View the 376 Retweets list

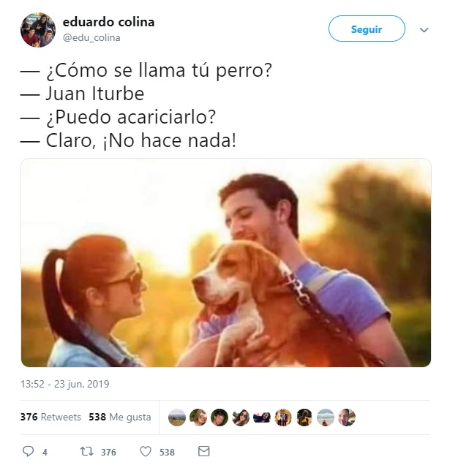click(x=50, y=417)
